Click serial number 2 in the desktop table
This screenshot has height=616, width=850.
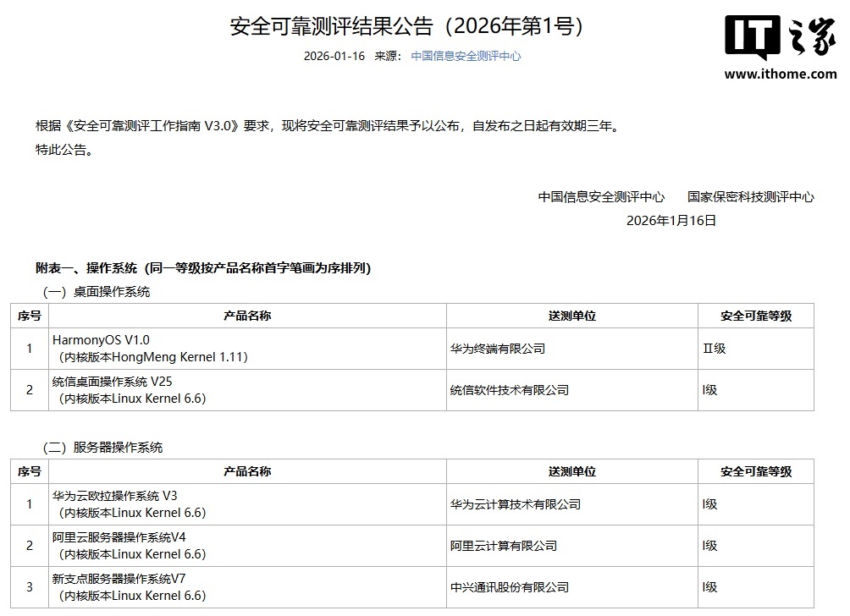coord(30,390)
